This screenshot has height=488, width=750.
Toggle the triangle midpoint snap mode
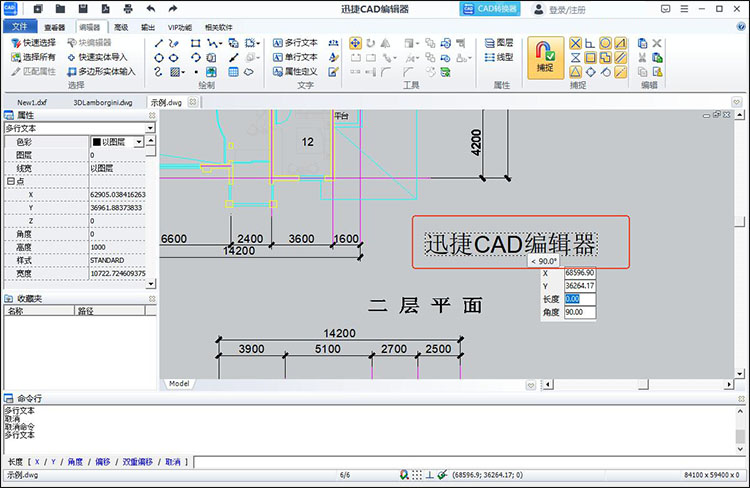(575, 72)
